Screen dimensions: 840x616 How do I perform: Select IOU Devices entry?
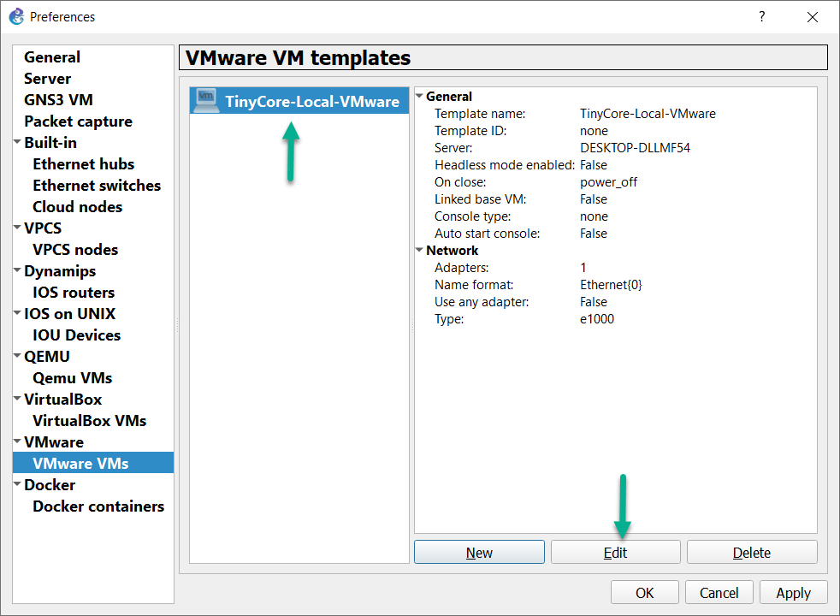coord(77,335)
